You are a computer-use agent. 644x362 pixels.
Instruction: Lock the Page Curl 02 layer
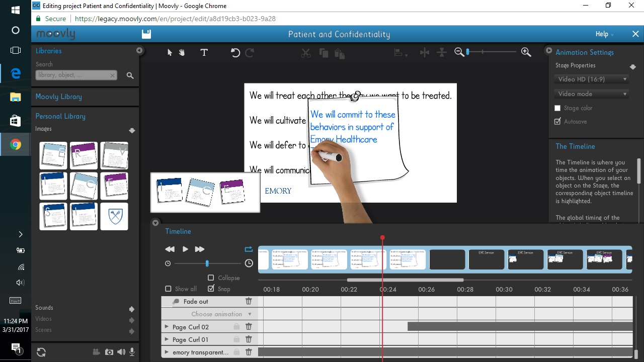click(x=236, y=327)
